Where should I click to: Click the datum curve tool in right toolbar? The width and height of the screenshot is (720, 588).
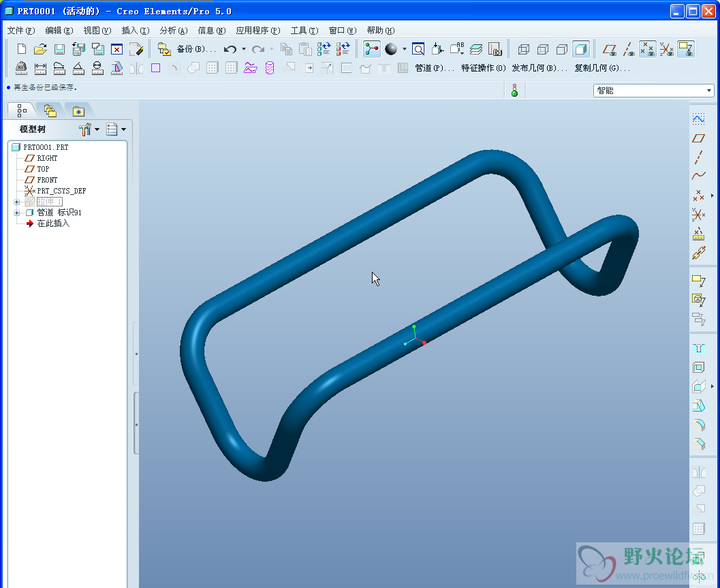point(698,176)
